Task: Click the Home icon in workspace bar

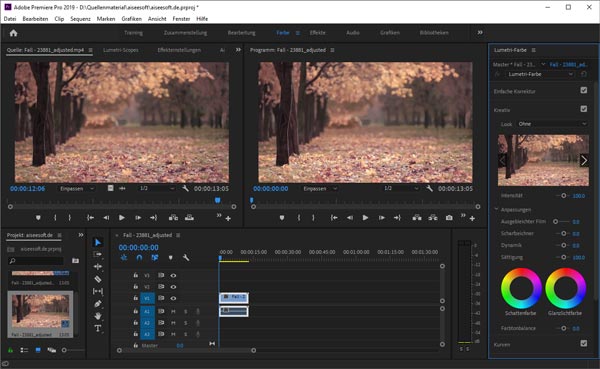Action: tap(13, 33)
